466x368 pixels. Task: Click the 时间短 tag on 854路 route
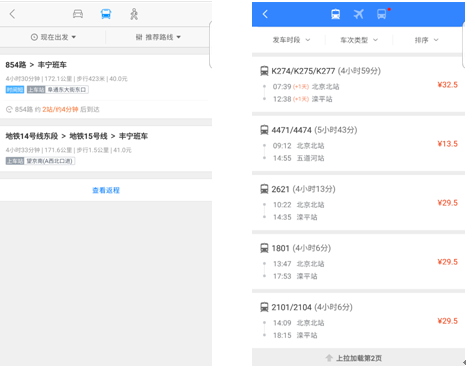click(x=15, y=90)
